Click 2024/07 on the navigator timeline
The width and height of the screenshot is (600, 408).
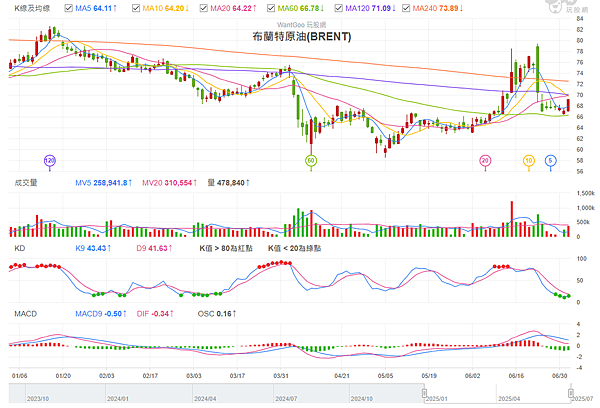286,399
